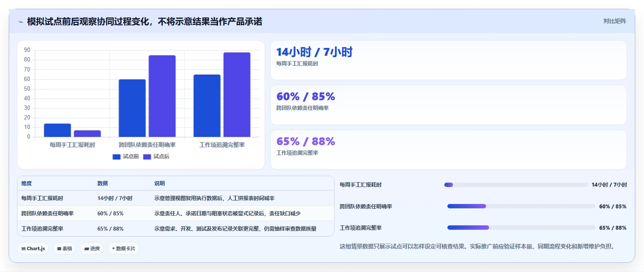Screen dimensions: 644x272
Task: Click the Chart.js tag chip
Action: (x=33, y=248)
